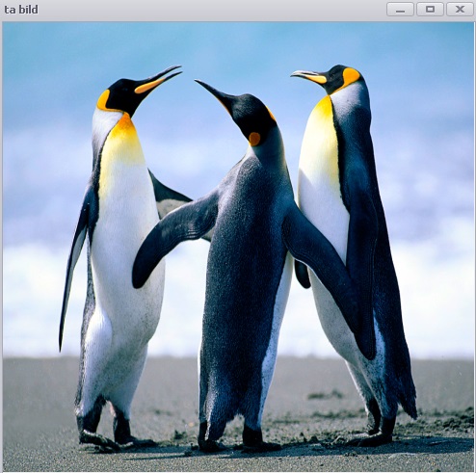Maximize the ta bild window

(x=430, y=10)
